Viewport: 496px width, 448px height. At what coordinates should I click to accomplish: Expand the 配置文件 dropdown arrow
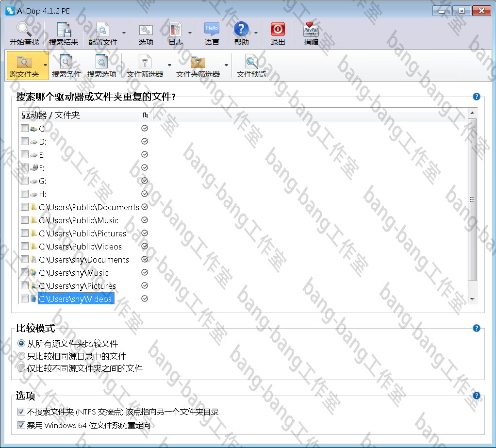tap(124, 33)
